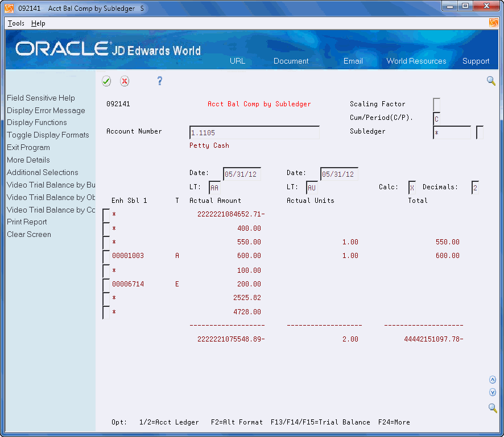Open the Support banner link
Screen dimensions: 504x437
(x=476, y=61)
